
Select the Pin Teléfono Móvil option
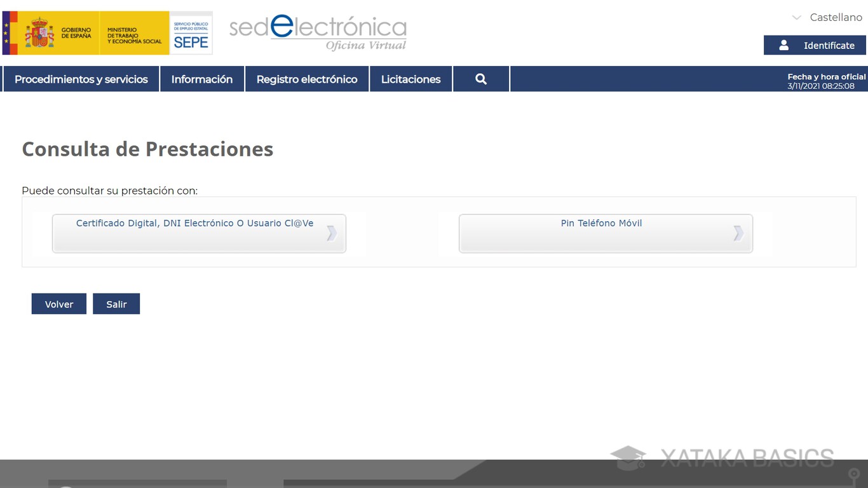[x=606, y=234]
